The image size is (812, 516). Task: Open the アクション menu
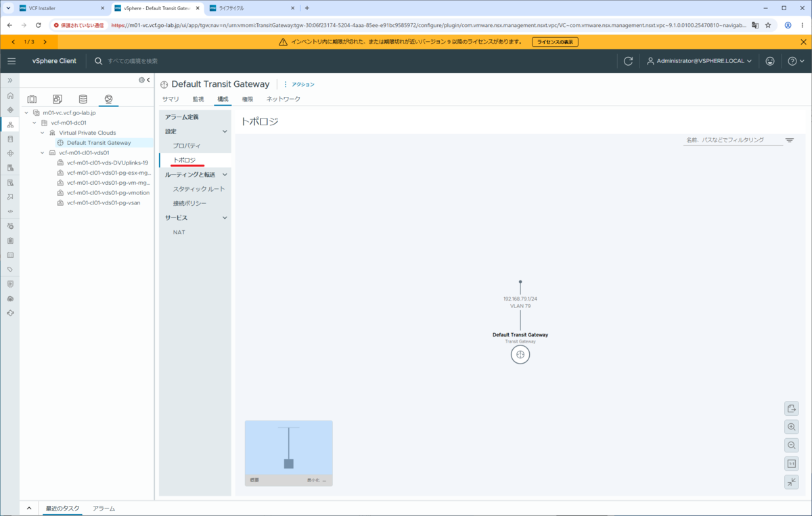pyautogui.click(x=298, y=85)
